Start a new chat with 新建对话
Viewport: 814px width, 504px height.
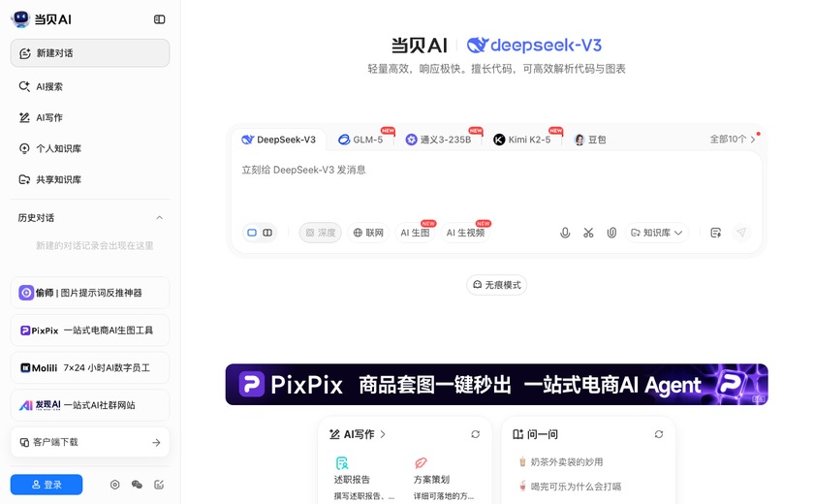[x=90, y=53]
